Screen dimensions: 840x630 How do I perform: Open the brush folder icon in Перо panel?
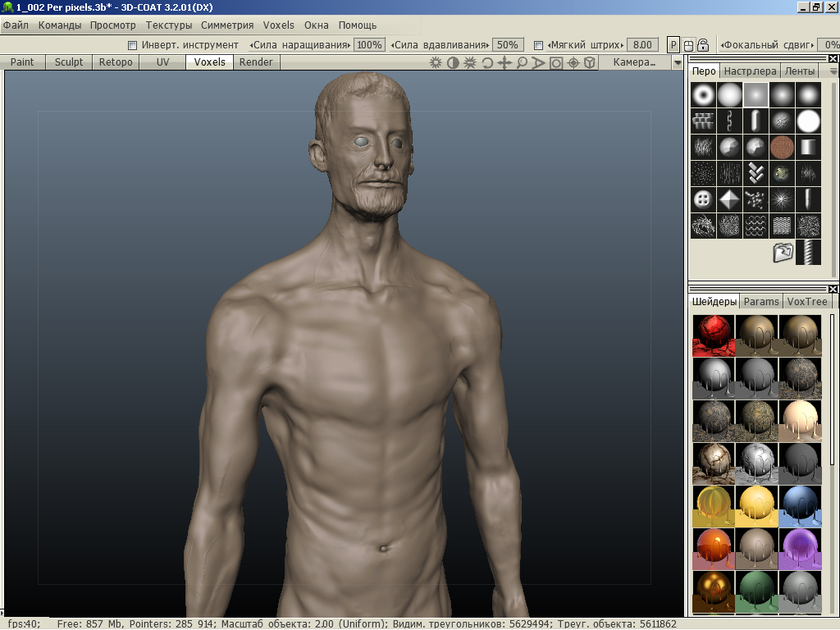tap(783, 253)
